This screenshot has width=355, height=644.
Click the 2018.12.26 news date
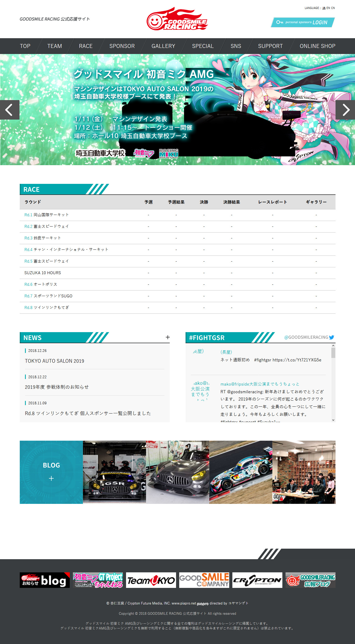click(37, 351)
